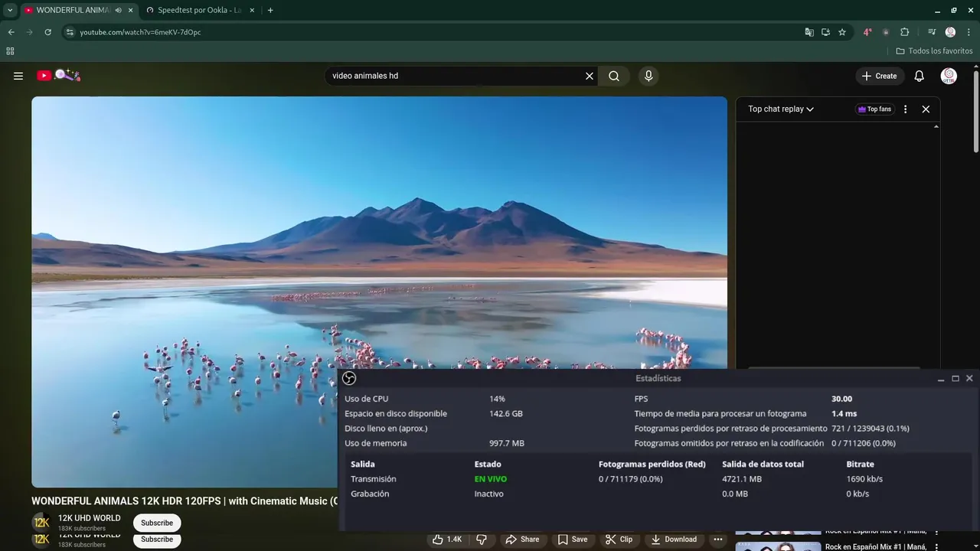Open the YouTube notifications bell
The width and height of the screenshot is (980, 551).
pos(920,76)
